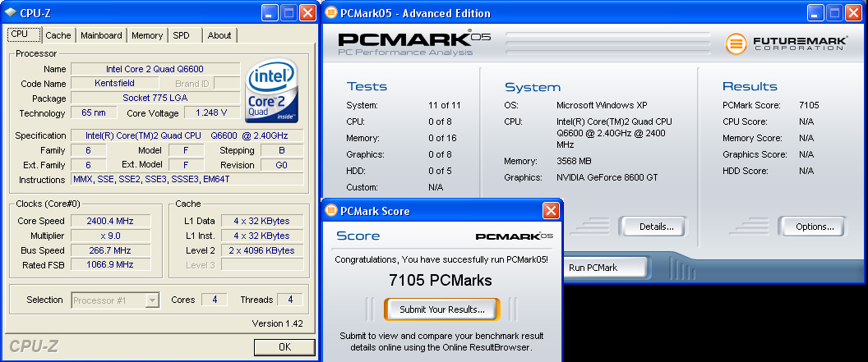Viewport: 868px width, 362px height.
Task: Maximize the PCMark05 window
Action: coord(834,12)
